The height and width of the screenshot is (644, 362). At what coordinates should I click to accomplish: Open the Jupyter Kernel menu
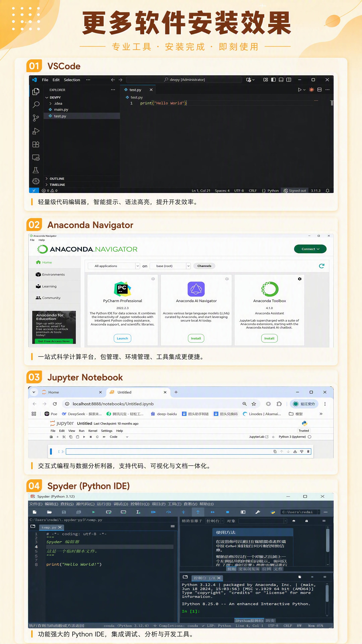(x=93, y=431)
